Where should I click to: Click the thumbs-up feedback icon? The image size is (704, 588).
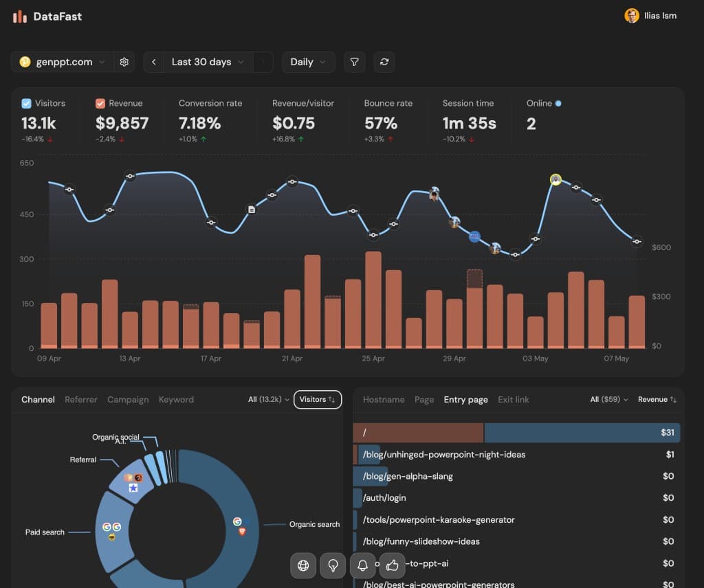(x=392, y=565)
